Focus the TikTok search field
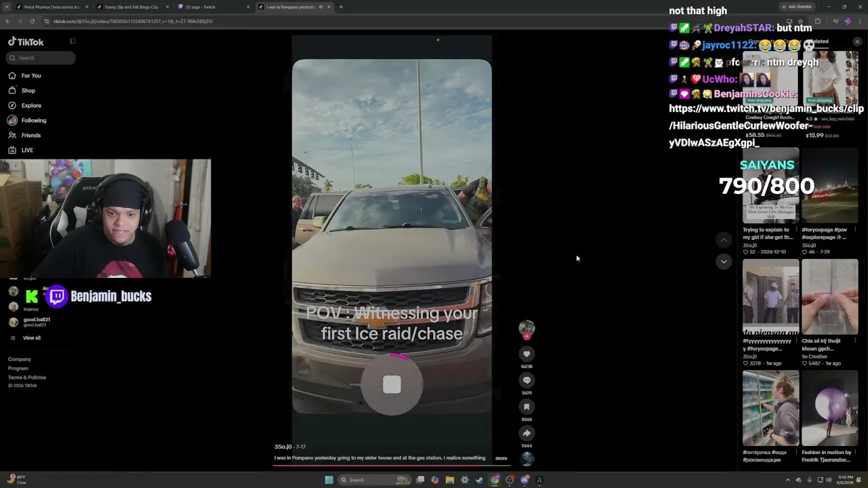The height and width of the screenshot is (488, 868). pos(41,58)
